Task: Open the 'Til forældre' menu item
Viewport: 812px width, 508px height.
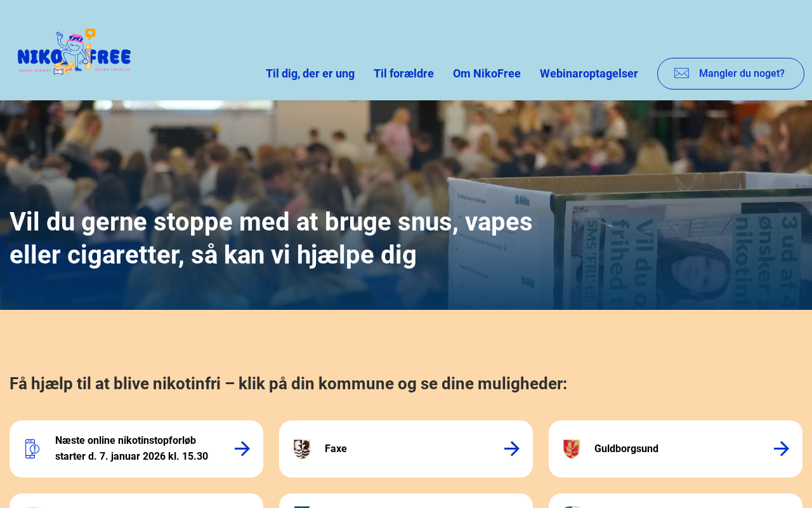Action: click(x=403, y=74)
